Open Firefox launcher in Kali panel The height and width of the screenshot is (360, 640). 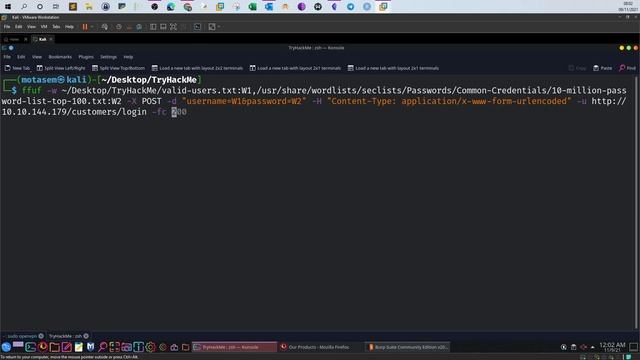point(43,347)
